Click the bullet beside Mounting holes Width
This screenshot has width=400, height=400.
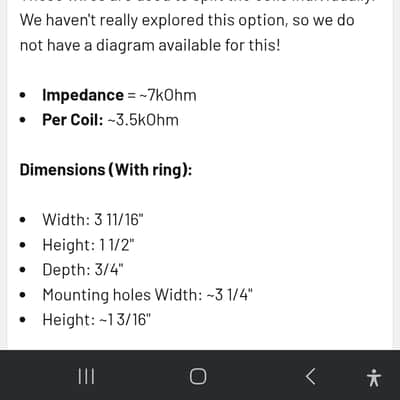pos(23,295)
